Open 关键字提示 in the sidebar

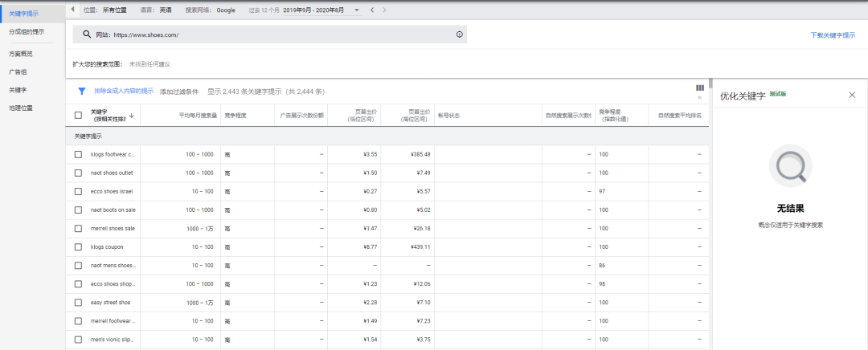point(24,14)
